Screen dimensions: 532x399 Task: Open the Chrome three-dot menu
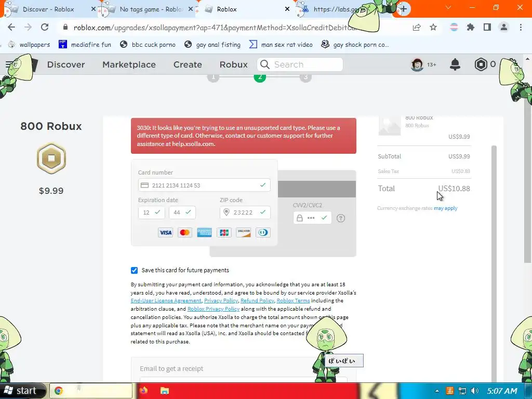click(x=521, y=27)
